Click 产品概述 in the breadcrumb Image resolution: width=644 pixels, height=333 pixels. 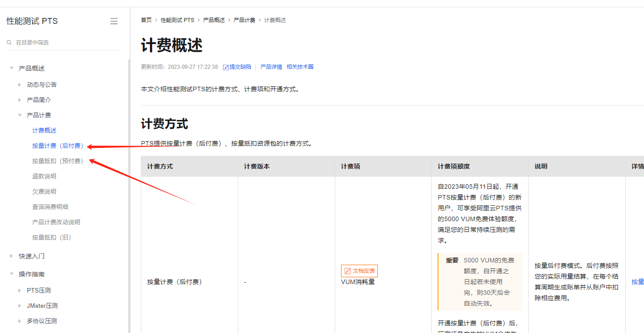click(214, 20)
